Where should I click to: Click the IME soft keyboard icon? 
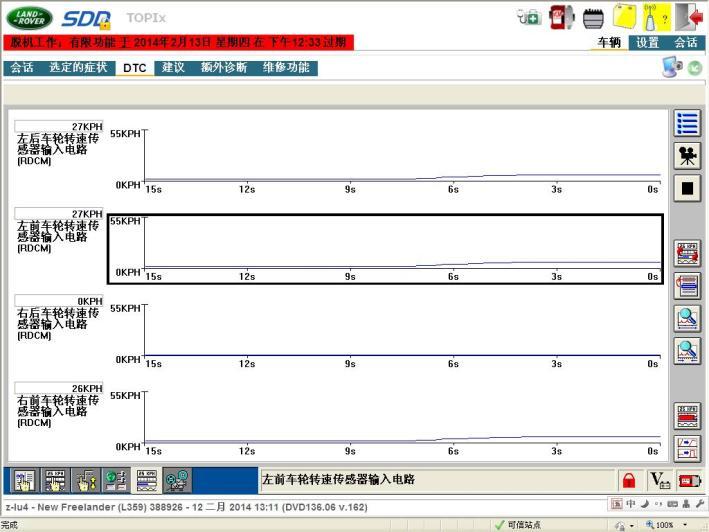point(672,504)
